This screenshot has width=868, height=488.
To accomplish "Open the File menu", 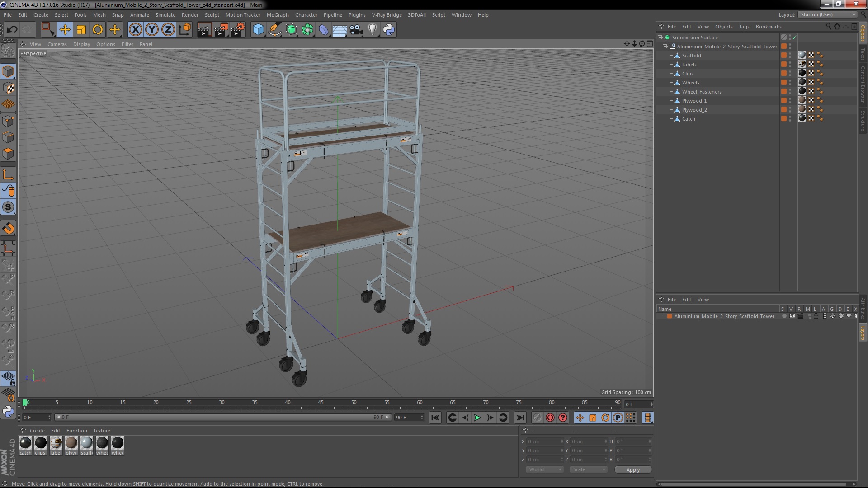I will point(8,15).
